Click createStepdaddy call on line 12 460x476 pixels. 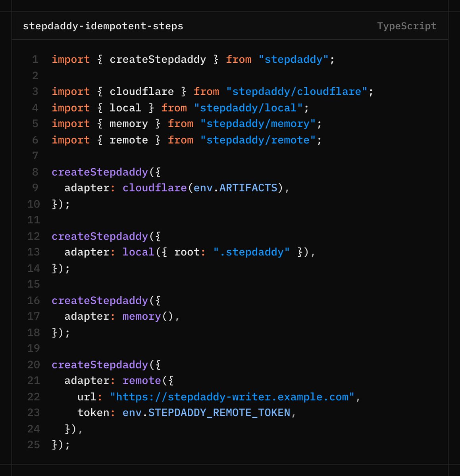tap(100, 236)
